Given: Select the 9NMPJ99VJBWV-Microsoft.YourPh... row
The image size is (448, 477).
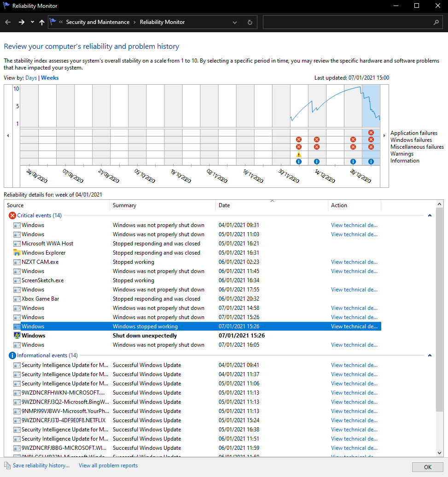Looking at the screenshot, I should click(197, 411).
